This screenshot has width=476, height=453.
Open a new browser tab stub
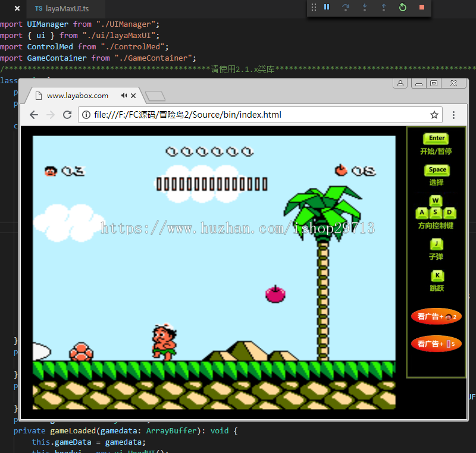pos(156,95)
